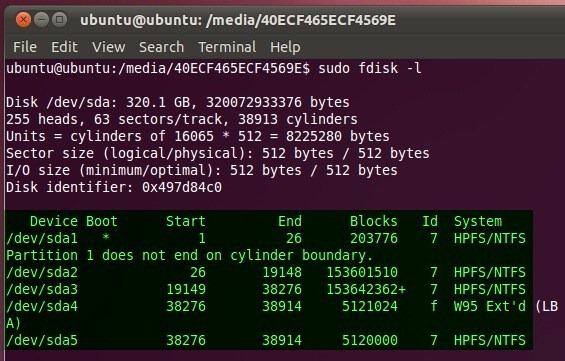Screen dimensions: 565x361
Task: Click the boot asterisk flag on sda1
Action: click(x=106, y=237)
